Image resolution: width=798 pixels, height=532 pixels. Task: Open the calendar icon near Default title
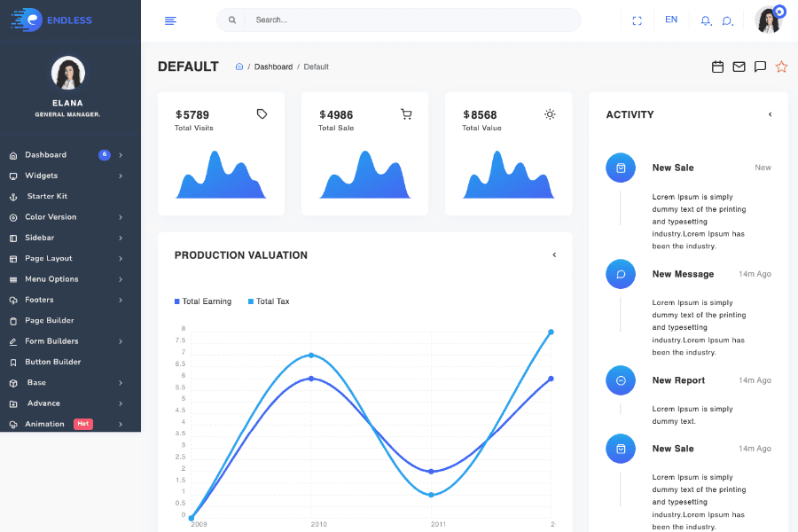click(717, 66)
